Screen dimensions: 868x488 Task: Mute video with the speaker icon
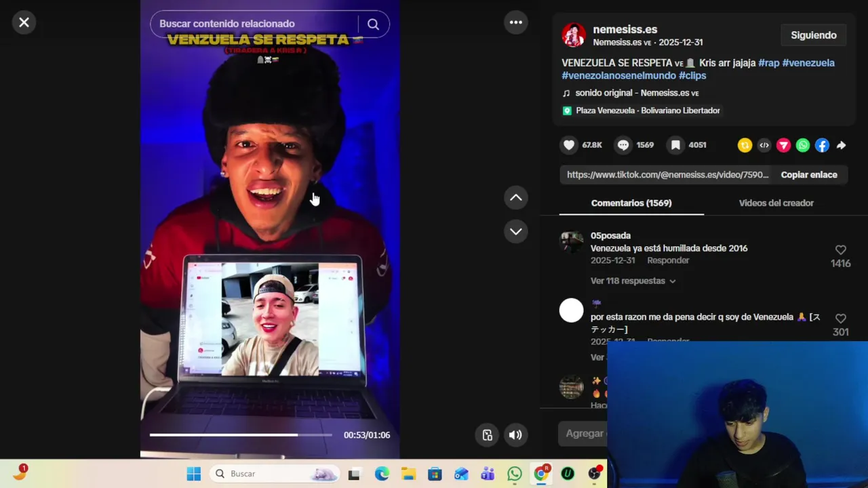(515, 435)
